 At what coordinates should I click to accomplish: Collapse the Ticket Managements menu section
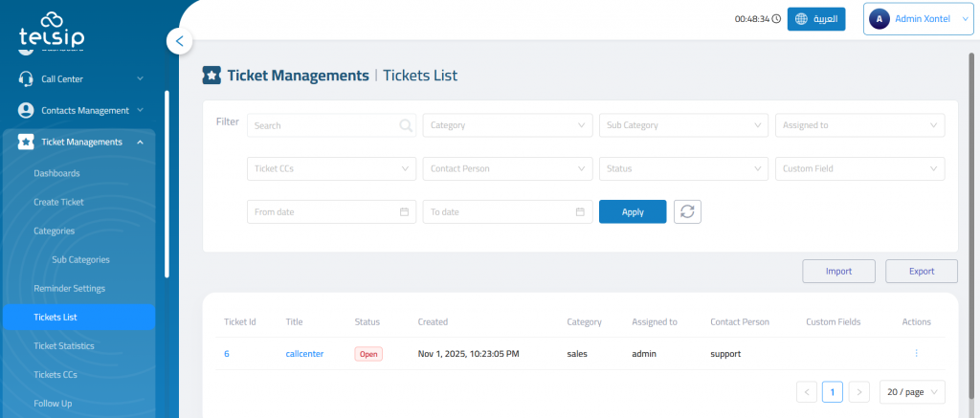coord(140,143)
